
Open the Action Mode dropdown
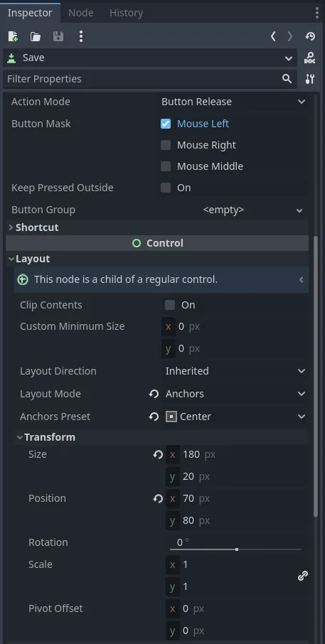[x=233, y=102]
